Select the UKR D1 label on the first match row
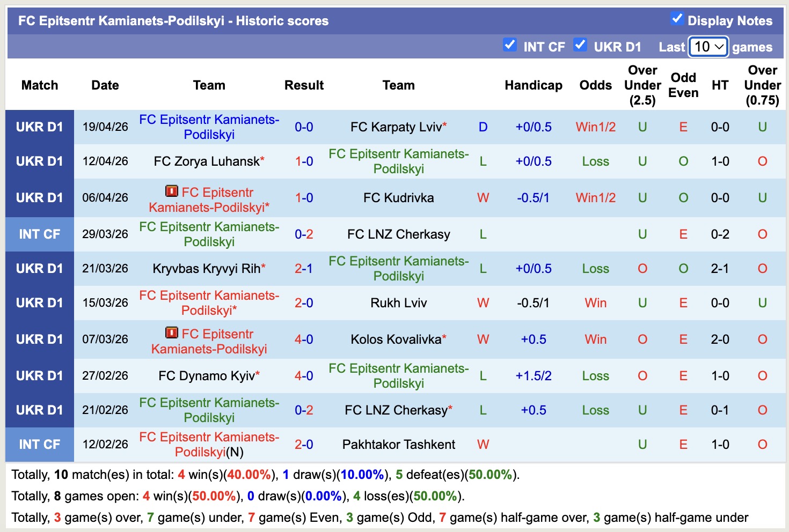Screen dimensions: 789x532 [39, 127]
